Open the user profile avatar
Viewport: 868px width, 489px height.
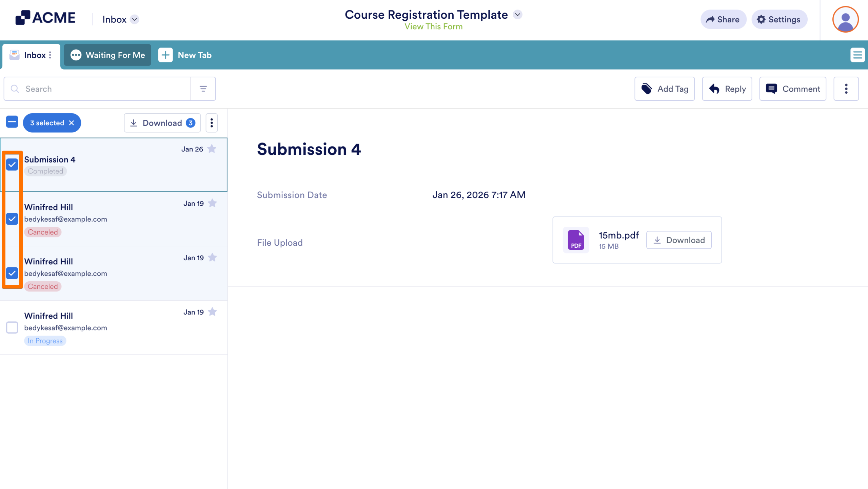click(845, 20)
